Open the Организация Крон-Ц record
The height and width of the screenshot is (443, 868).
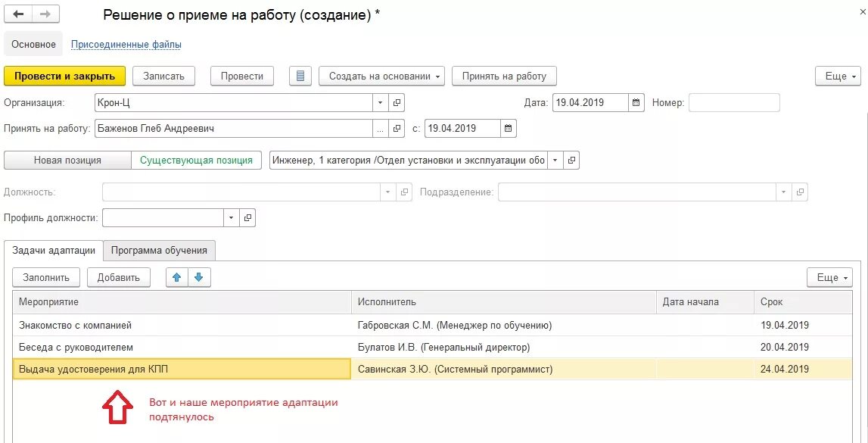397,102
